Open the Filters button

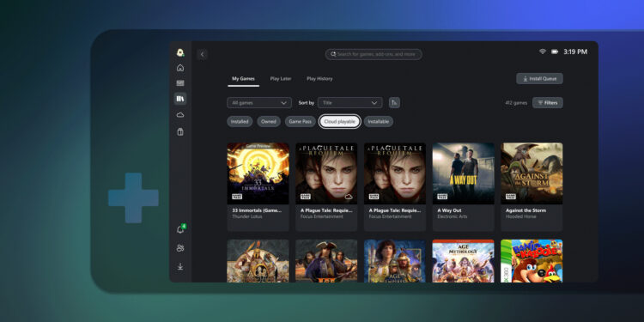548,103
